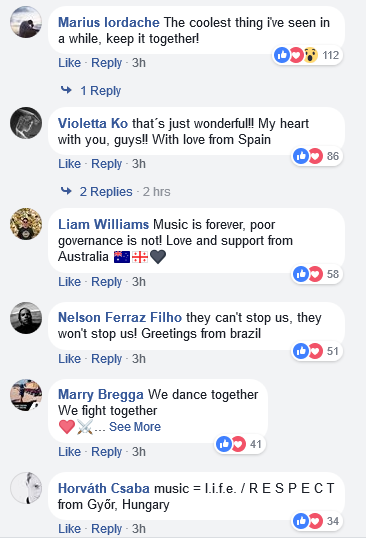The image size is (366, 538).
Task: Open Violetta Ko's avatar image
Action: (26, 123)
